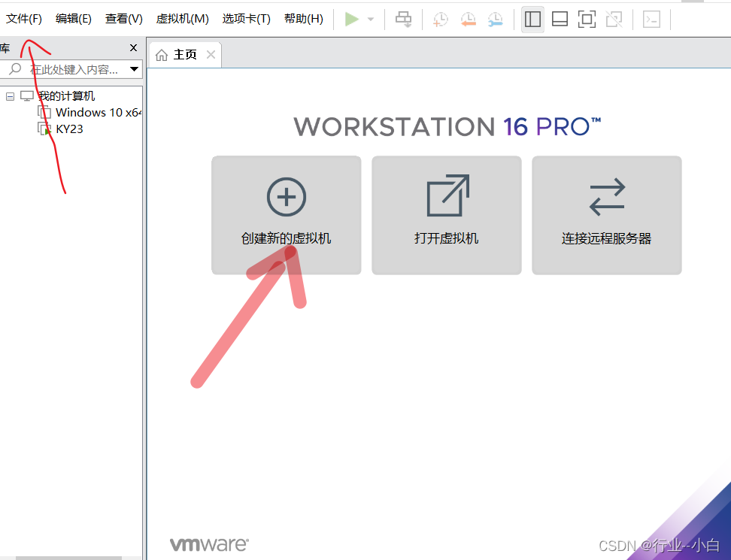This screenshot has width=731, height=560.
Task: Click the take snapshot clock icon
Action: click(440, 19)
